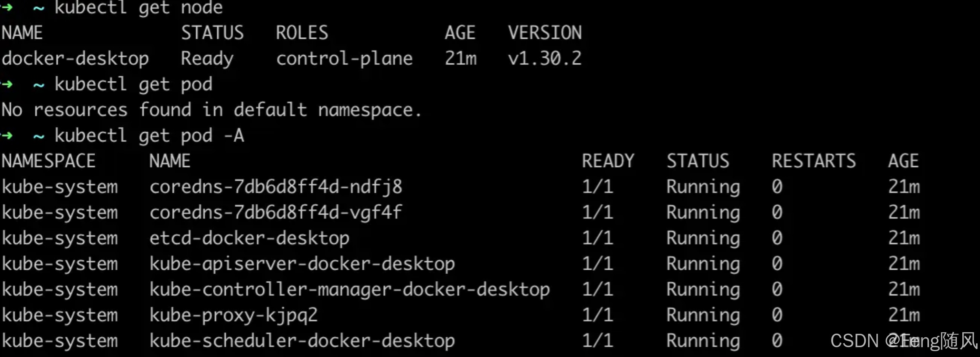The image size is (980, 357).
Task: Click the green prompt arrow before 'kubectl get node'
Action: point(7,7)
